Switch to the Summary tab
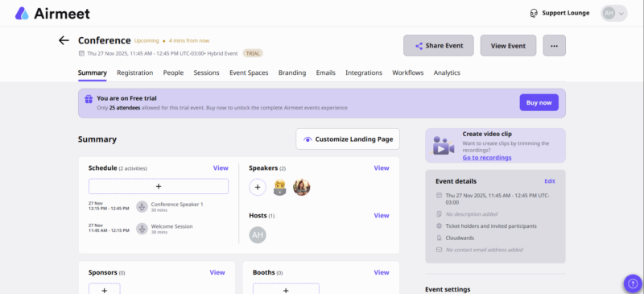 [x=93, y=72]
